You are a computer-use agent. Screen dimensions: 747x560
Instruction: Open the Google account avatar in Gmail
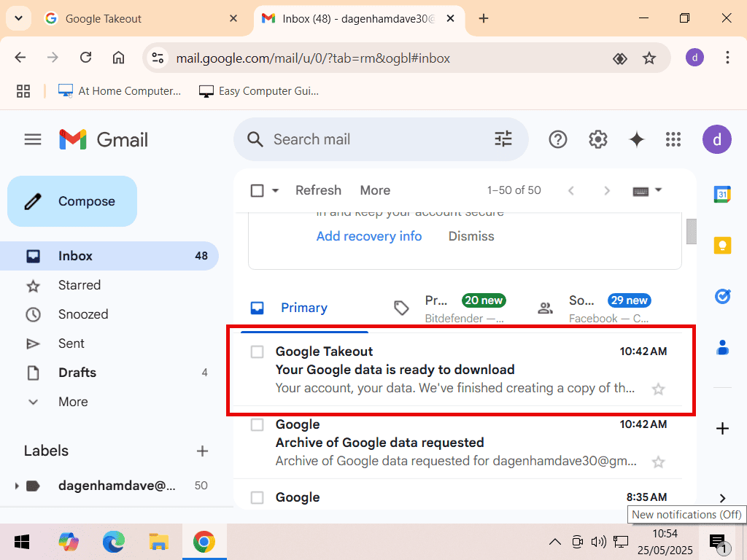coord(716,139)
